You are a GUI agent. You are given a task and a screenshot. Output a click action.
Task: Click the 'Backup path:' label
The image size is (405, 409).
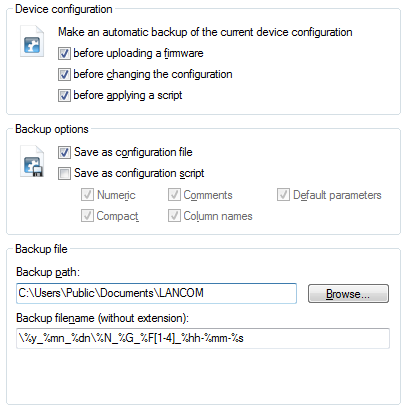(48, 272)
